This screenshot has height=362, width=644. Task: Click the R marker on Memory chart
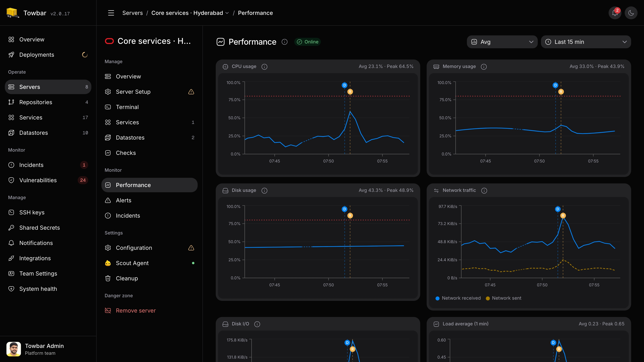point(561,92)
